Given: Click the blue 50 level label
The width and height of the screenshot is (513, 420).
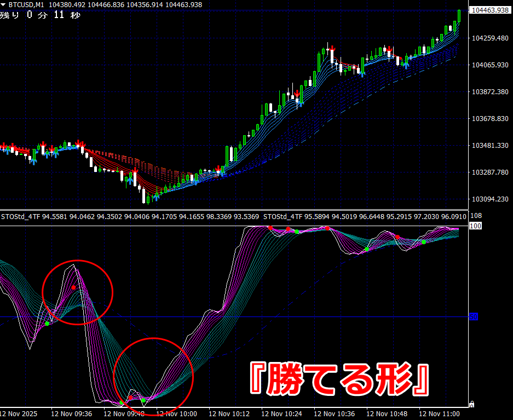Looking at the screenshot, I should (474, 317).
